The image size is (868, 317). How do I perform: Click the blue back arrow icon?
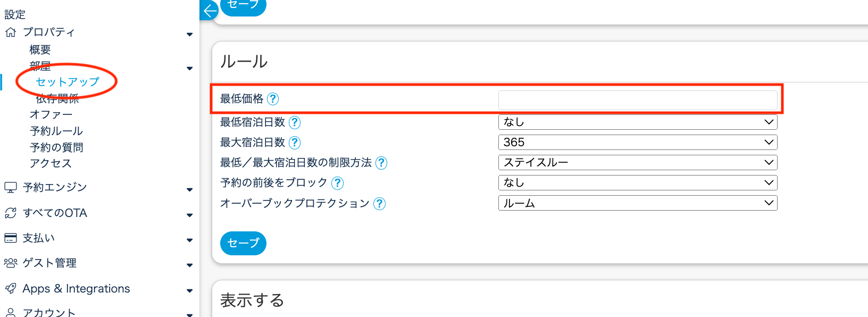[210, 10]
